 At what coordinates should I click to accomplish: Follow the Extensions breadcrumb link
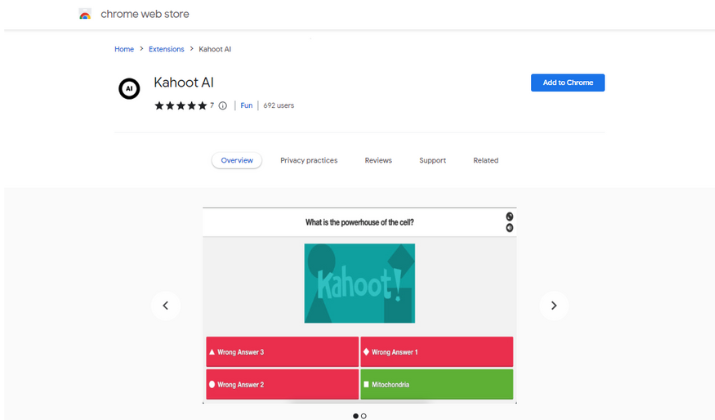(x=166, y=49)
